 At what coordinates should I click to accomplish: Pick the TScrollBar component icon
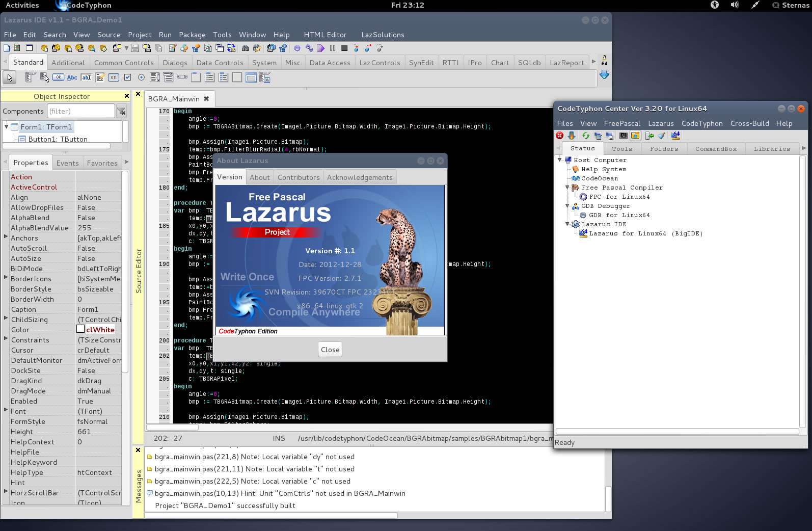coord(182,77)
